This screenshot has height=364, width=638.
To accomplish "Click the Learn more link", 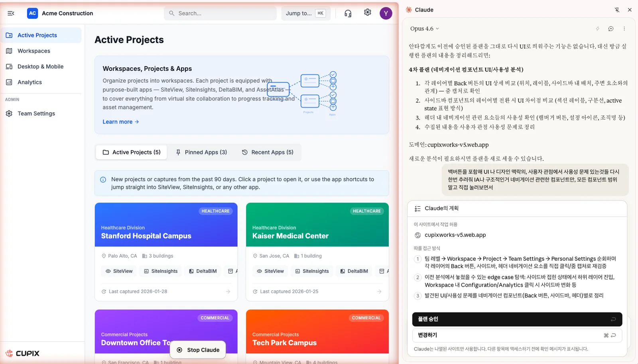I will [x=120, y=122].
